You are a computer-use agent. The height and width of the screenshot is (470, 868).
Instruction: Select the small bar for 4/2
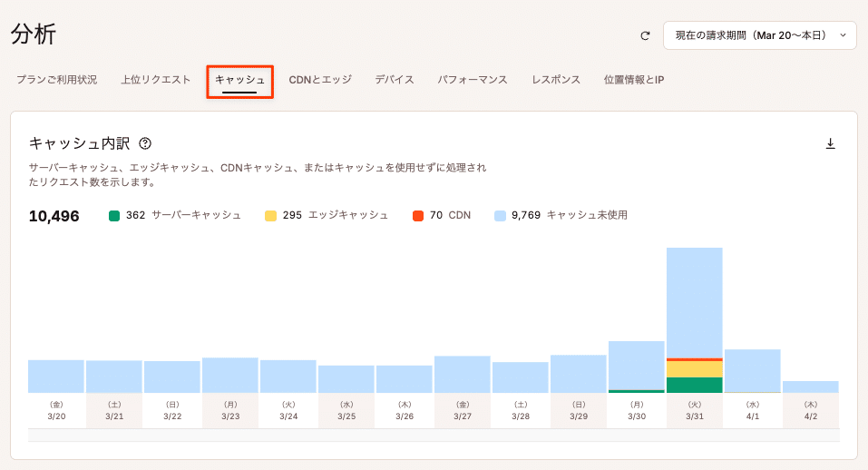coord(811,387)
